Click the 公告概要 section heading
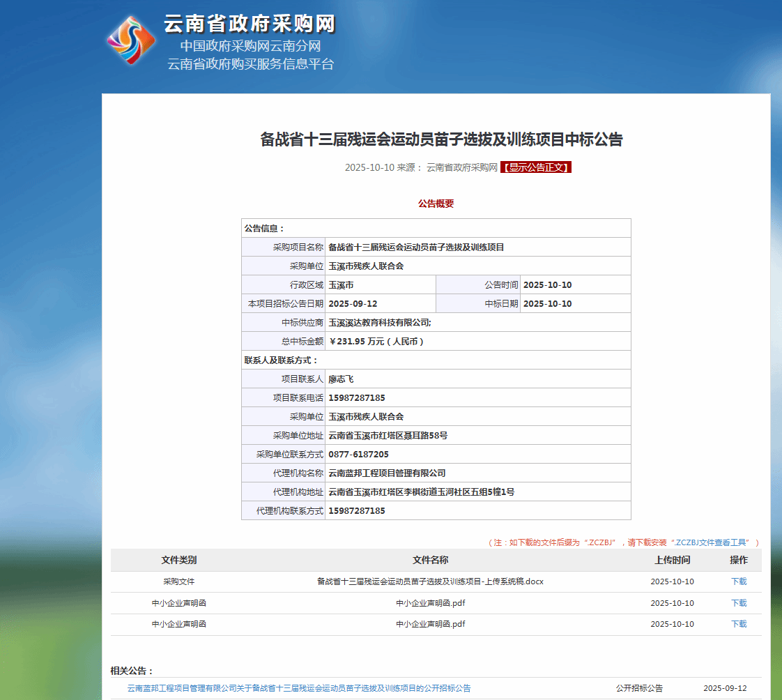Viewport: 782px width, 700px height. 436,204
